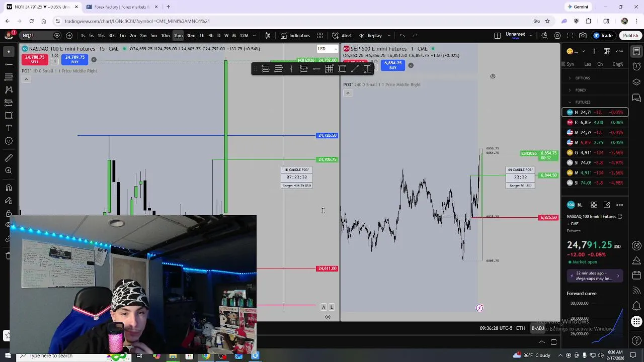The image size is (644, 362).
Task: Add symbol to watchlist plus icon
Action: tap(594, 51)
